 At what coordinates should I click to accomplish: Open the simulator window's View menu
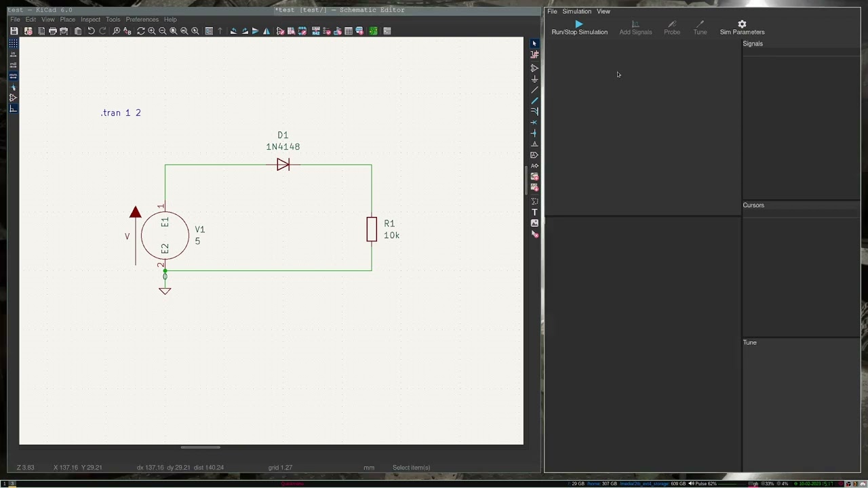point(603,12)
